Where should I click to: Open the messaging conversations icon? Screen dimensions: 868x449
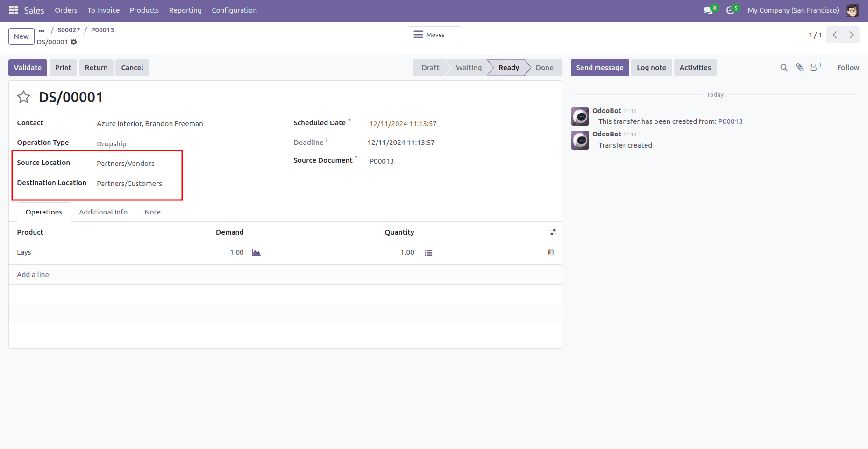[x=707, y=10]
